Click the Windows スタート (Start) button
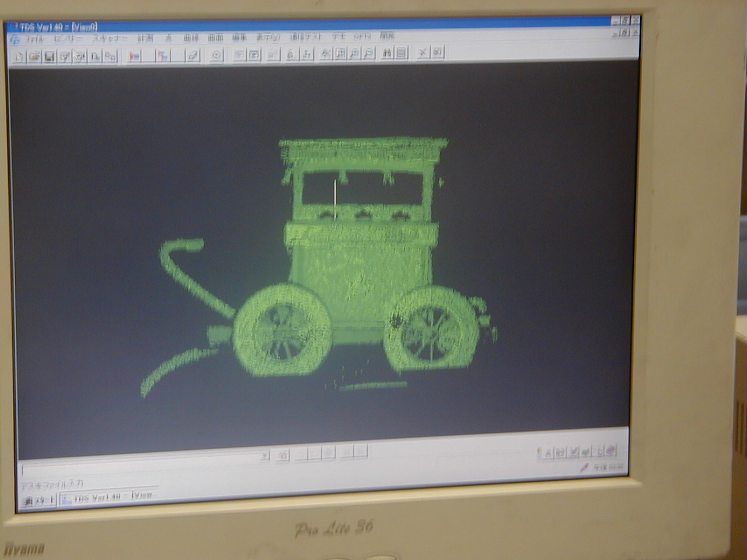Viewport: 747px width, 560px height. tap(39, 501)
